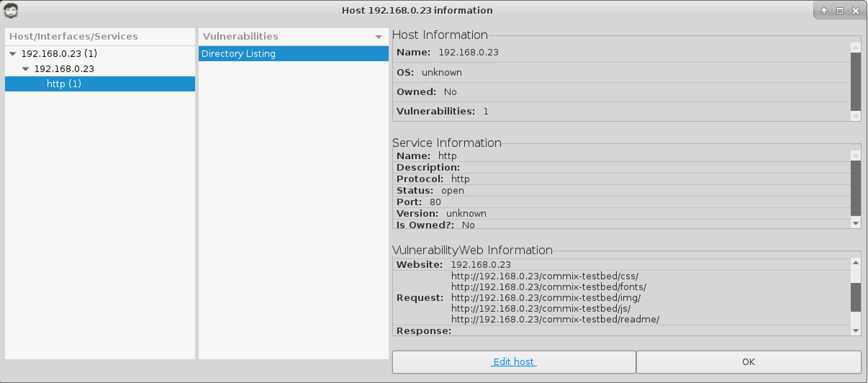Viewport: 868px width, 383px height.
Task: Open the Edit host link
Action: [x=514, y=362]
